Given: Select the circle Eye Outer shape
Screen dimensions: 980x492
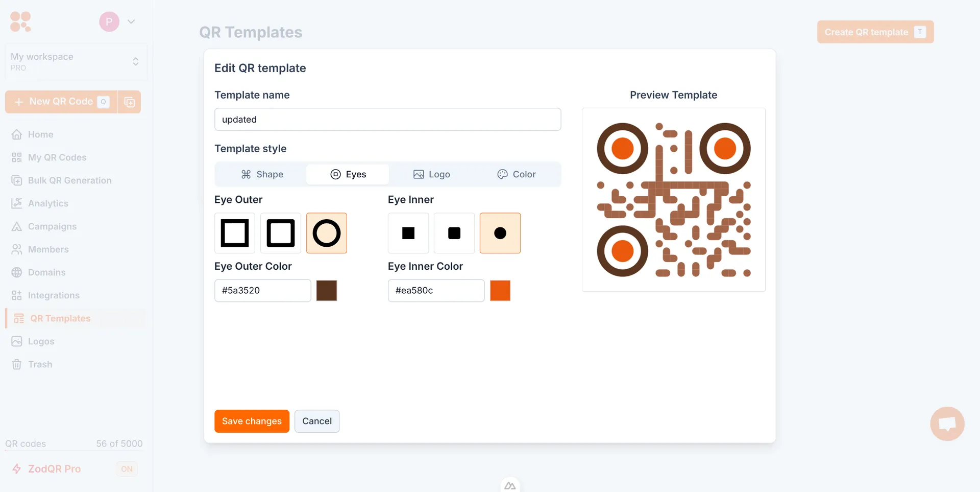Looking at the screenshot, I should coord(327,233).
